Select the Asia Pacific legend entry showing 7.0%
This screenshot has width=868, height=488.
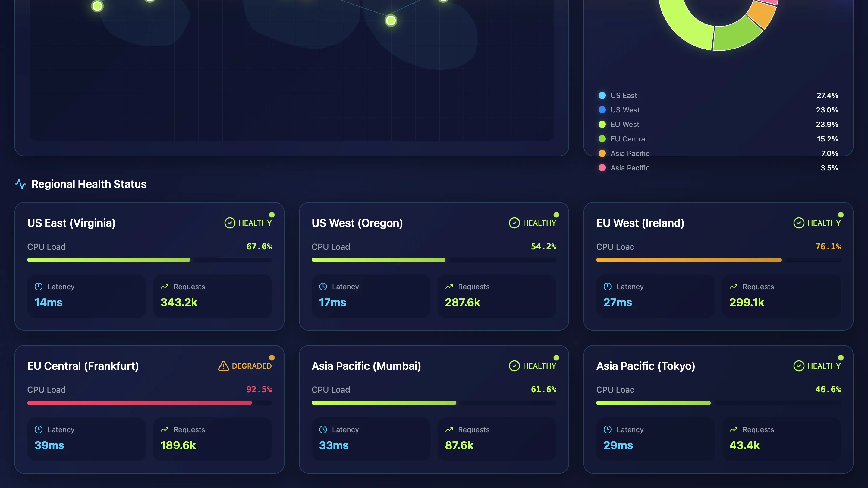(630, 153)
